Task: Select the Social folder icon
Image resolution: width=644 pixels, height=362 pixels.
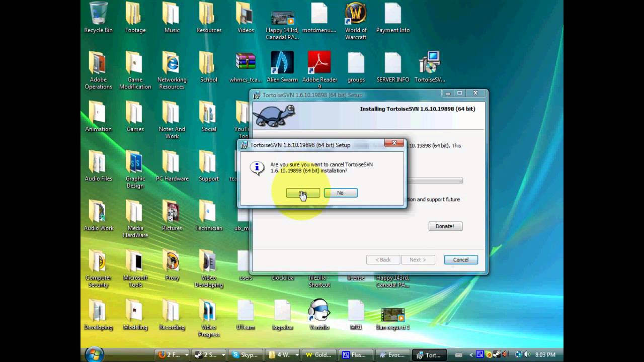Action: (x=209, y=117)
